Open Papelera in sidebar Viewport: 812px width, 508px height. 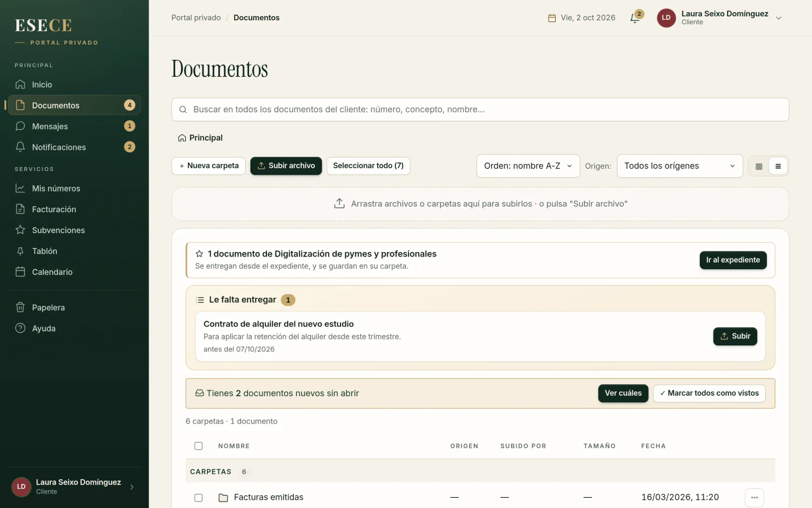(74, 307)
